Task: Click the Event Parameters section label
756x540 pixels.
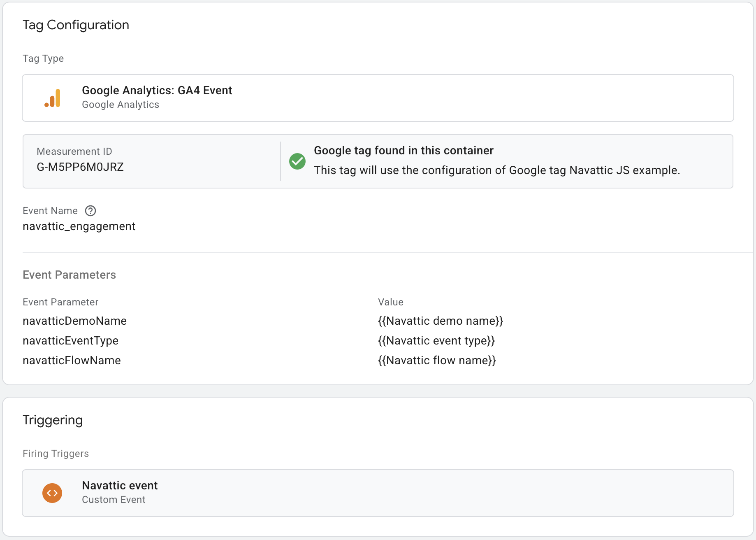Action: pyautogui.click(x=69, y=275)
